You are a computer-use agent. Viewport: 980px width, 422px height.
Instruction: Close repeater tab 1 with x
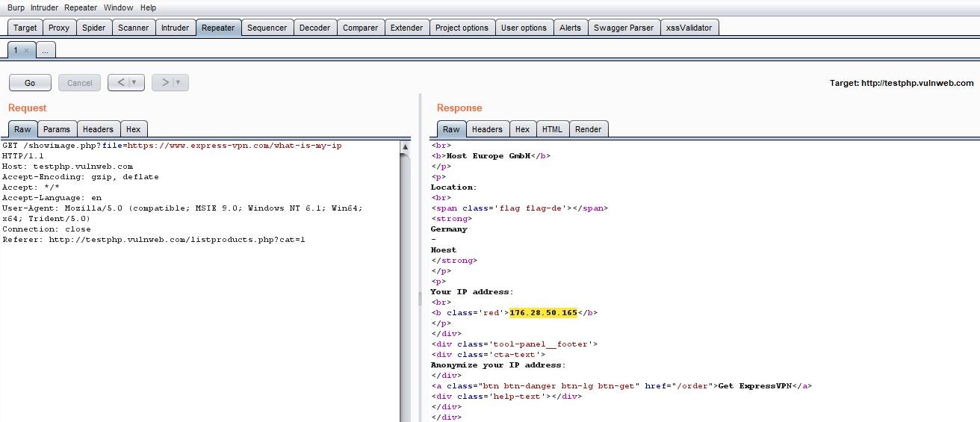click(x=27, y=51)
